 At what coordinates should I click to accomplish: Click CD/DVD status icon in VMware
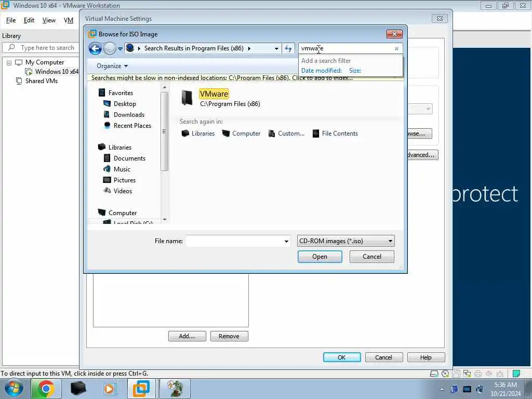pyautogui.click(x=445, y=374)
